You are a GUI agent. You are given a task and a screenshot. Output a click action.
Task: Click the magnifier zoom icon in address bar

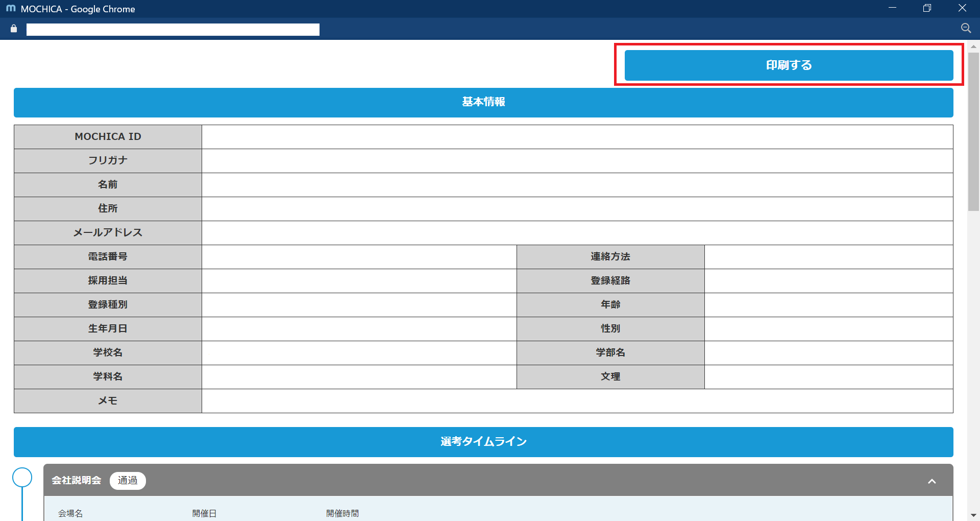click(x=966, y=29)
